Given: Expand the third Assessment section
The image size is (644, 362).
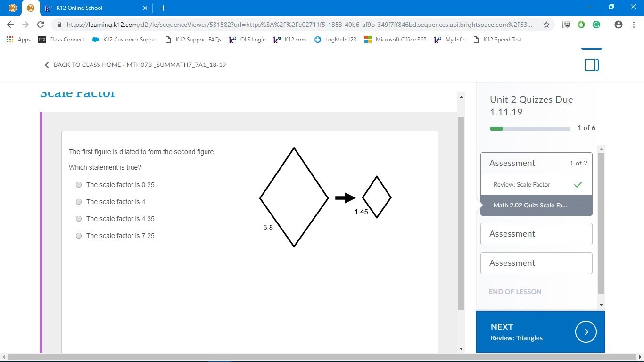Looking at the screenshot, I should point(537,263).
